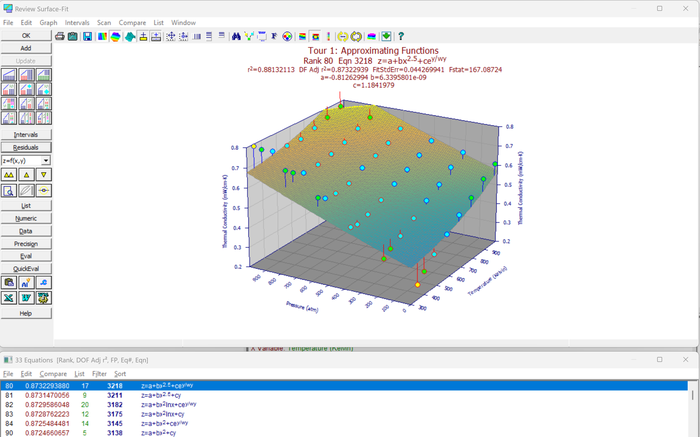
Task: Select the rank 81 equation 3211 row
Action: click(344, 395)
